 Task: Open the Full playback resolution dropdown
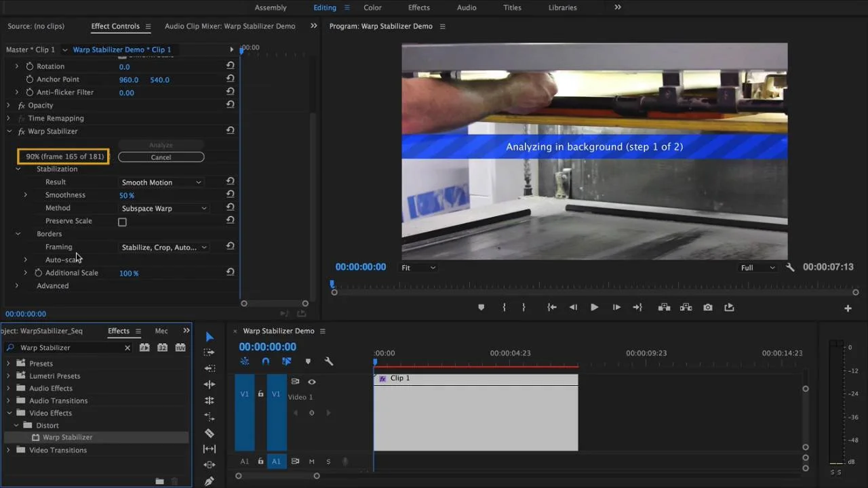pyautogui.click(x=757, y=268)
